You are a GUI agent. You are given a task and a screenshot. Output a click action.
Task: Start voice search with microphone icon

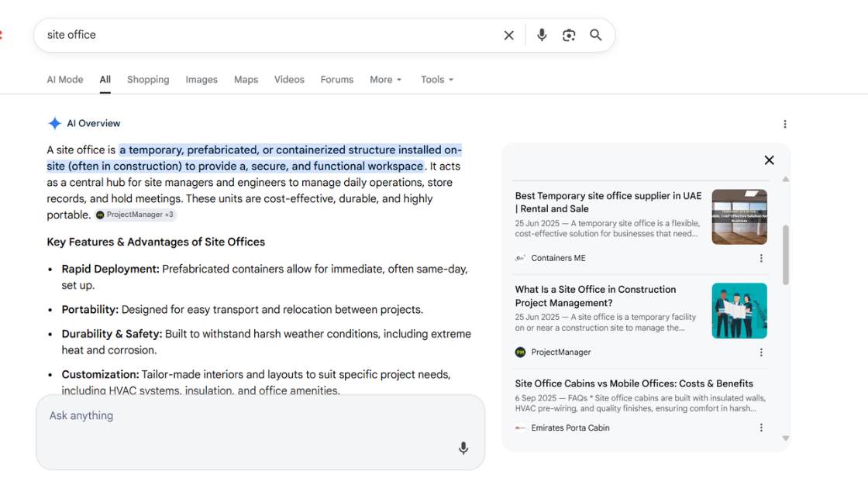pos(542,36)
